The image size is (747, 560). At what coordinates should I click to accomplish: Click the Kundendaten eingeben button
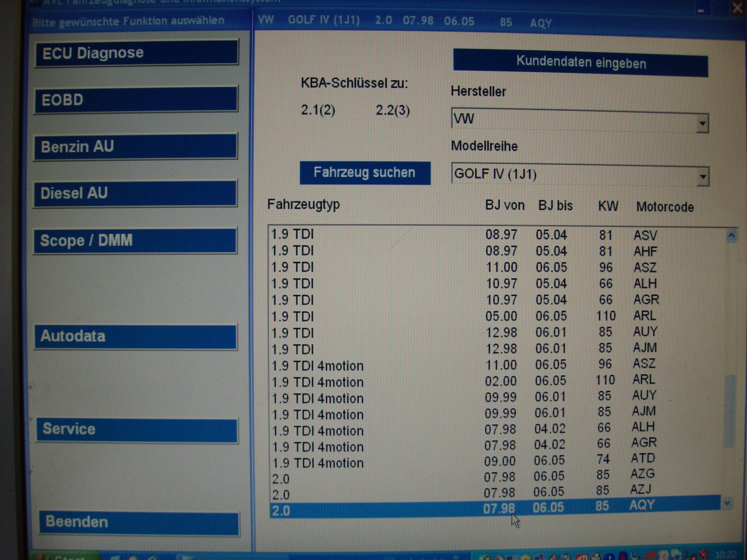(581, 62)
